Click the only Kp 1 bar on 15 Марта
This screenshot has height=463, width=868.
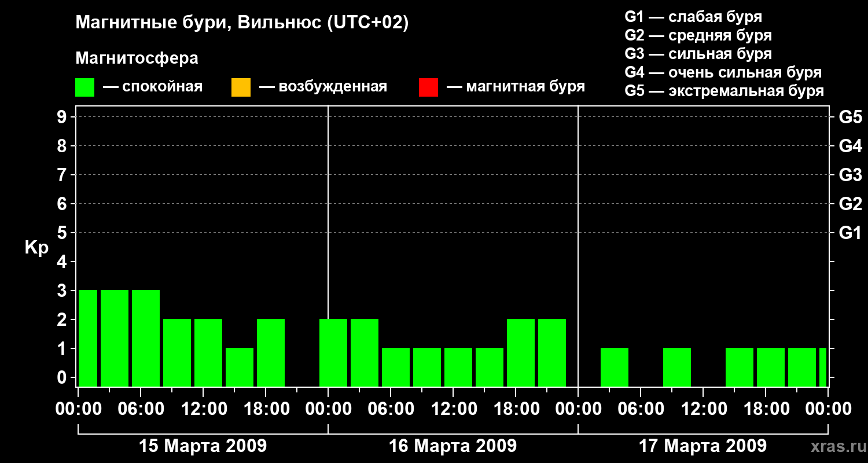pos(240,367)
